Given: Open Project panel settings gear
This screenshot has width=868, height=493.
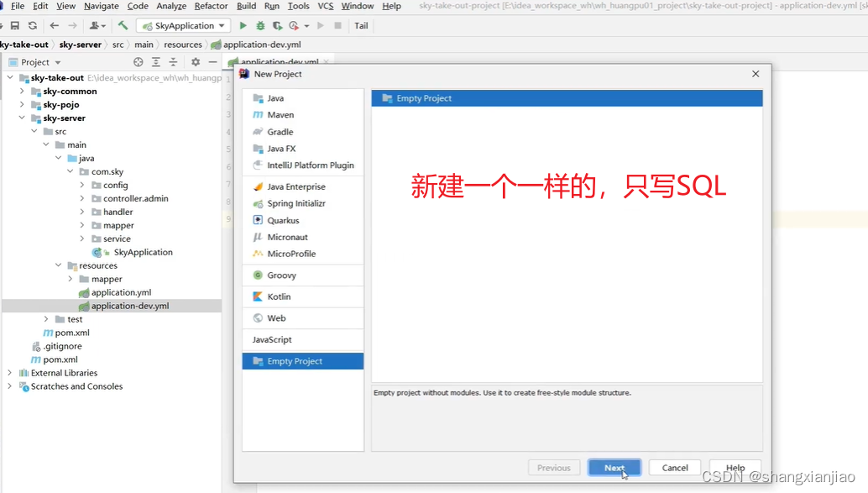Looking at the screenshot, I should pyautogui.click(x=196, y=62).
